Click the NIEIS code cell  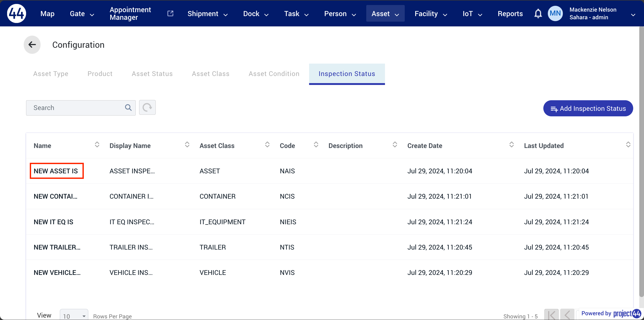[288, 222]
